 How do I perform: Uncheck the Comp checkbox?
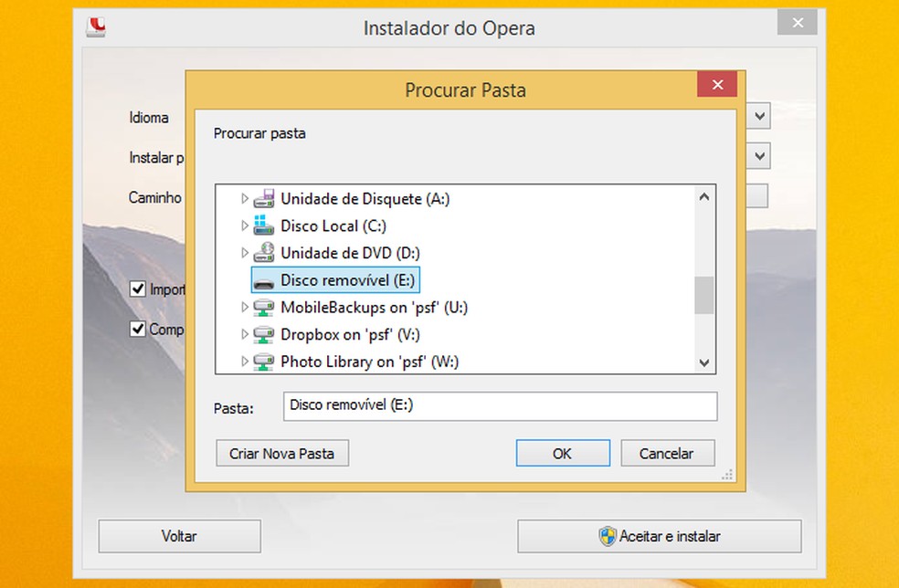(x=137, y=329)
